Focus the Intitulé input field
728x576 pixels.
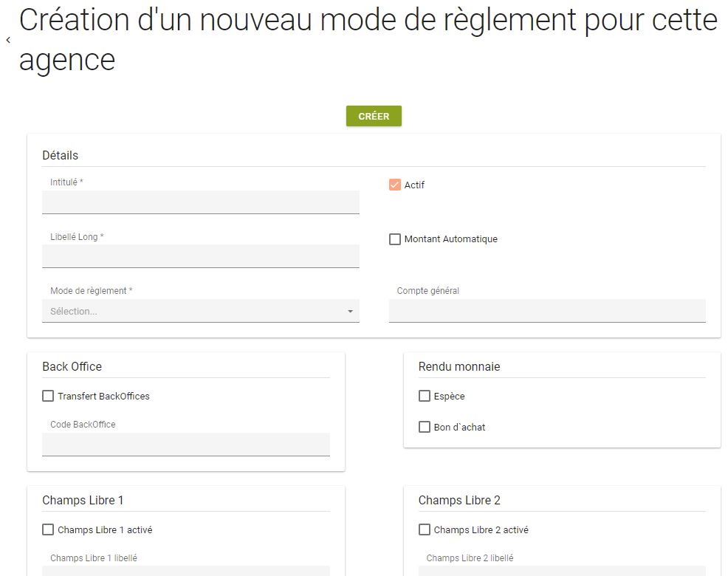[200, 202]
